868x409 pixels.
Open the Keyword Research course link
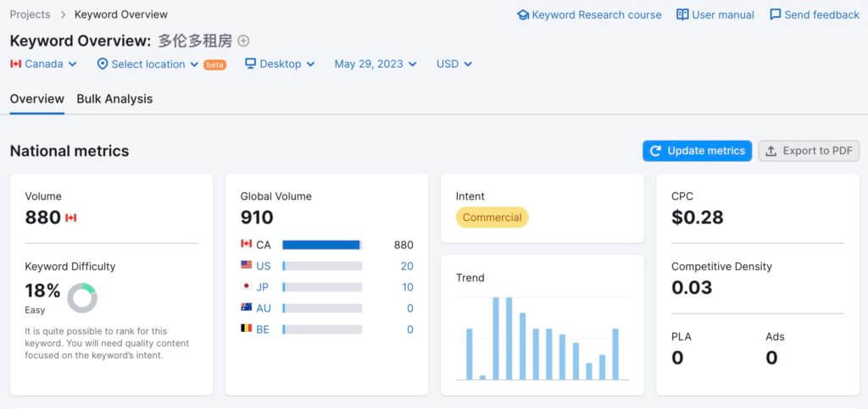tap(589, 15)
